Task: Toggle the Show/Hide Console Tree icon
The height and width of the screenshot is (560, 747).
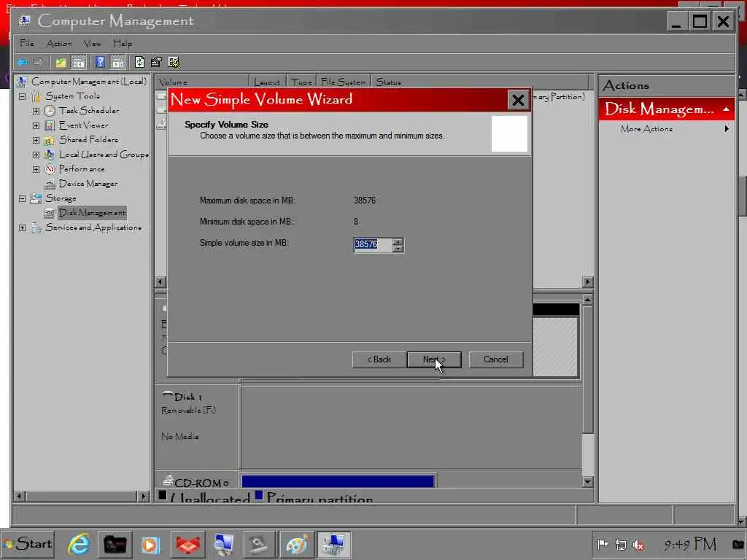Action: click(x=79, y=63)
